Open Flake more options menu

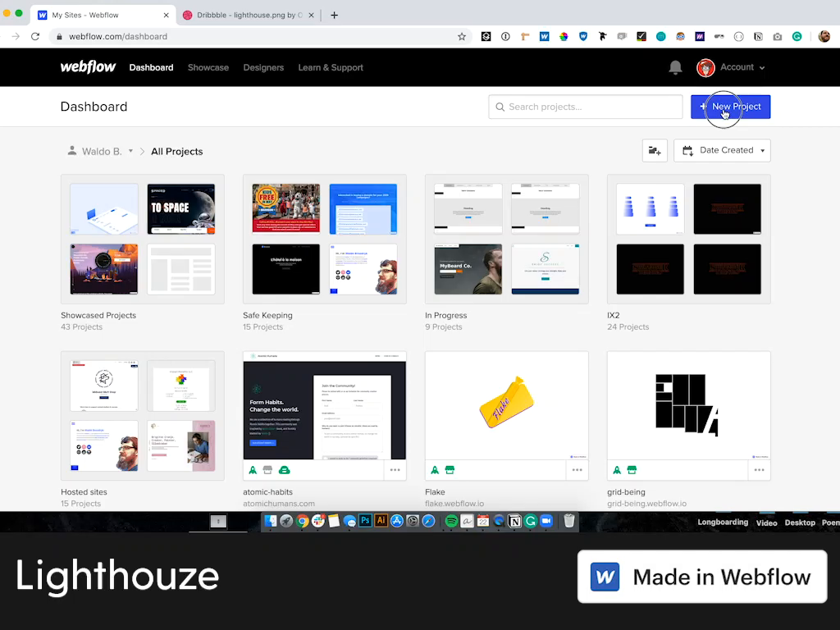[577, 470]
